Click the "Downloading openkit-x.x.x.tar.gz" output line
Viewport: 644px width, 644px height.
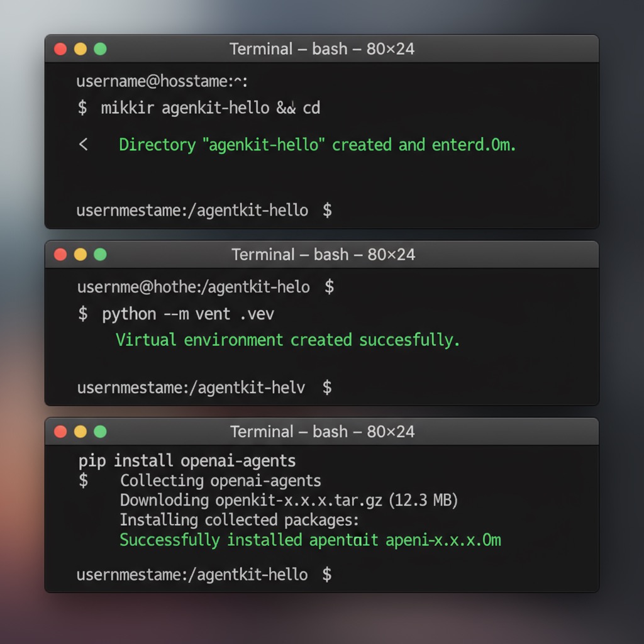[289, 501]
